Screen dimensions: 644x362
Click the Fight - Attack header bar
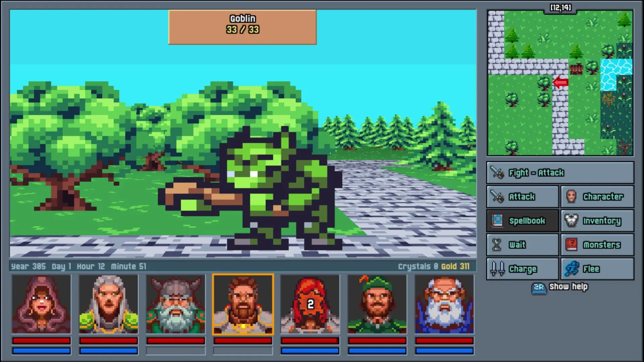click(559, 173)
